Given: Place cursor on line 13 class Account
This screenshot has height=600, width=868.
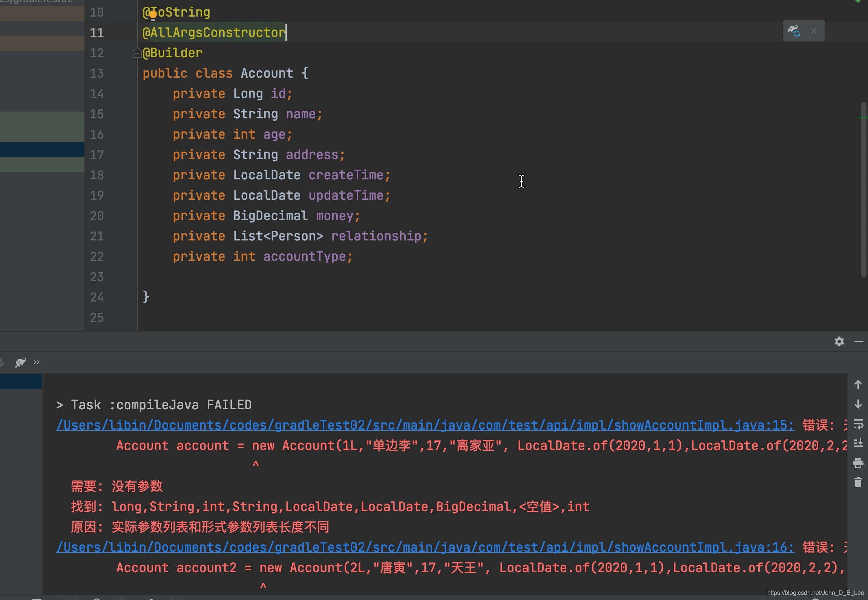Looking at the screenshot, I should (266, 73).
